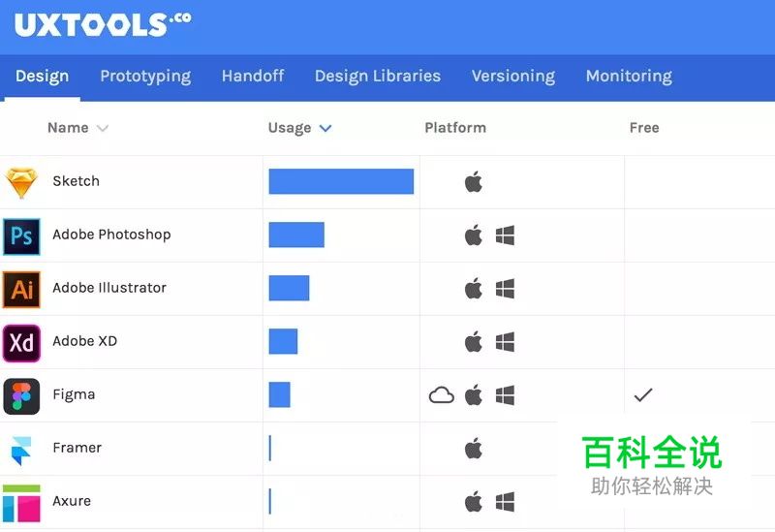The image size is (775, 532).
Task: Open the Handoff tab
Action: [252, 76]
